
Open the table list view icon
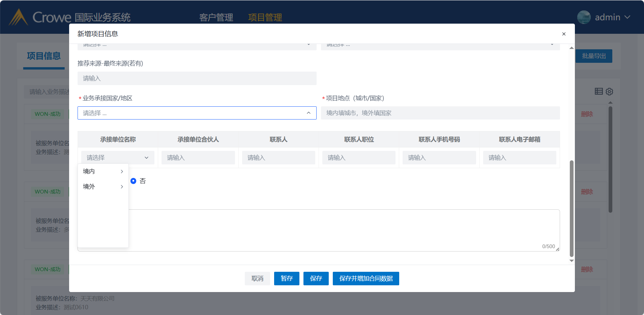(x=598, y=91)
